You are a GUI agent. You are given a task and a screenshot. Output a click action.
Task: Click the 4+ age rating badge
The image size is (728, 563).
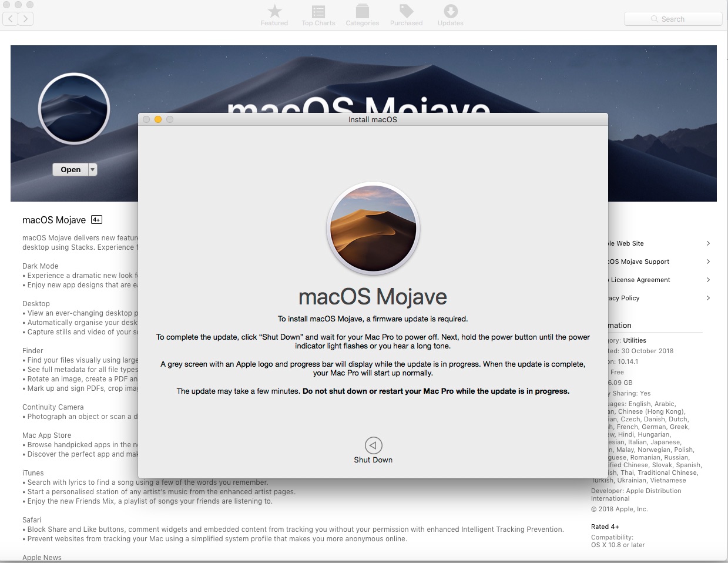(x=96, y=220)
